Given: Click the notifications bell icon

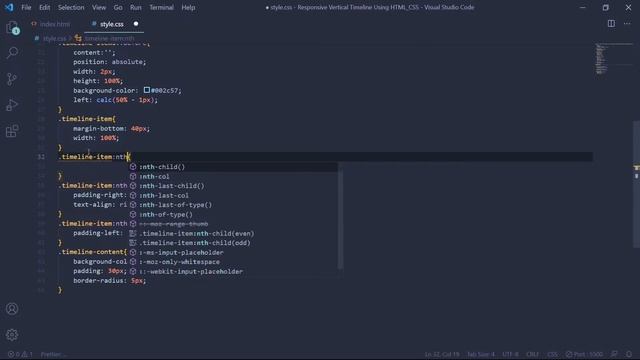Looking at the screenshot, I should [x=629, y=354].
